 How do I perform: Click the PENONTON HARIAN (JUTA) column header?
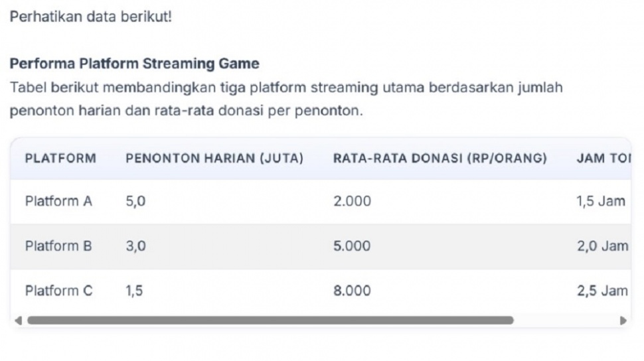(x=214, y=159)
